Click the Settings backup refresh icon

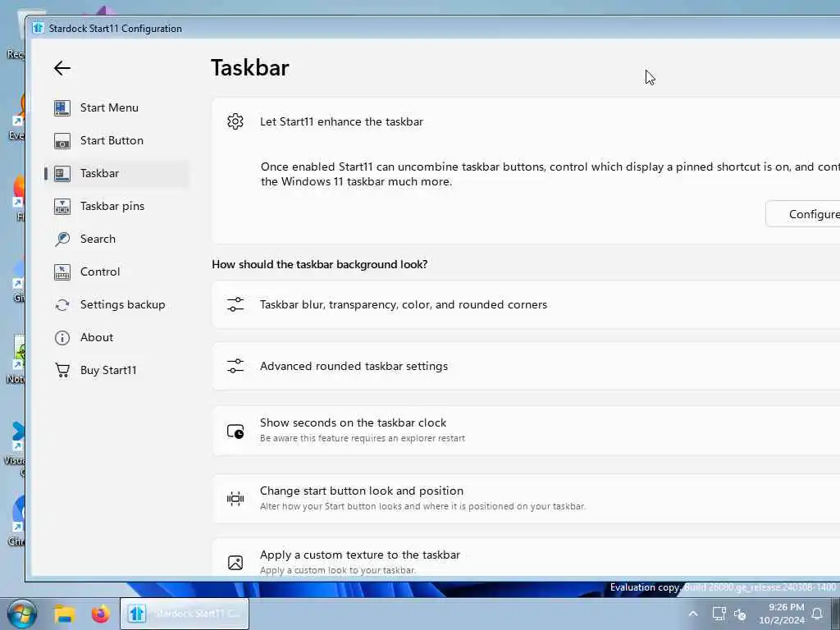(x=62, y=305)
